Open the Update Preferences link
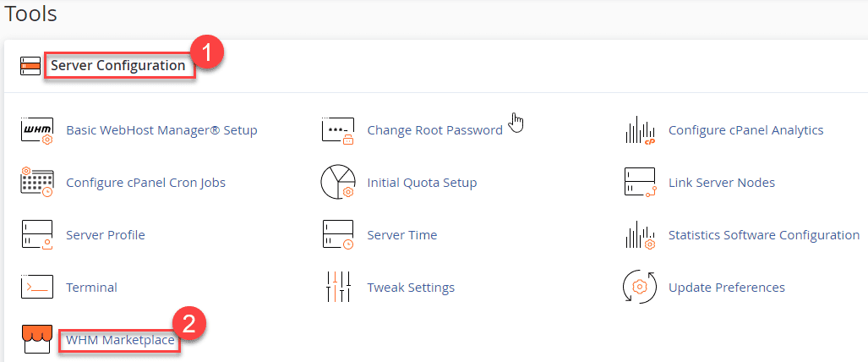Viewport: 868px width, 362px height. point(727,288)
